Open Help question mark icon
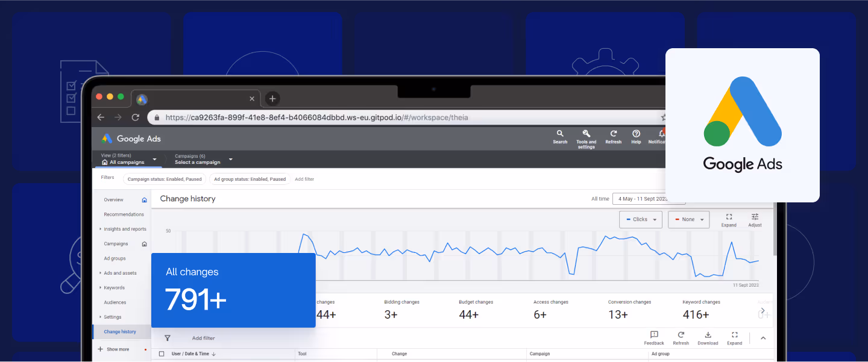Viewport: 868px width, 362px height. coord(636,137)
